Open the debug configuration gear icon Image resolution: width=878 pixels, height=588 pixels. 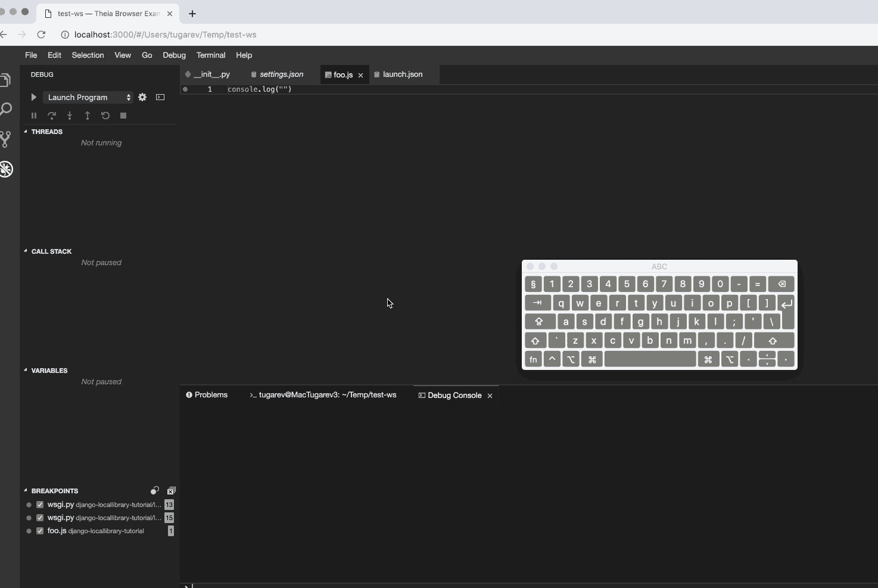(x=142, y=97)
